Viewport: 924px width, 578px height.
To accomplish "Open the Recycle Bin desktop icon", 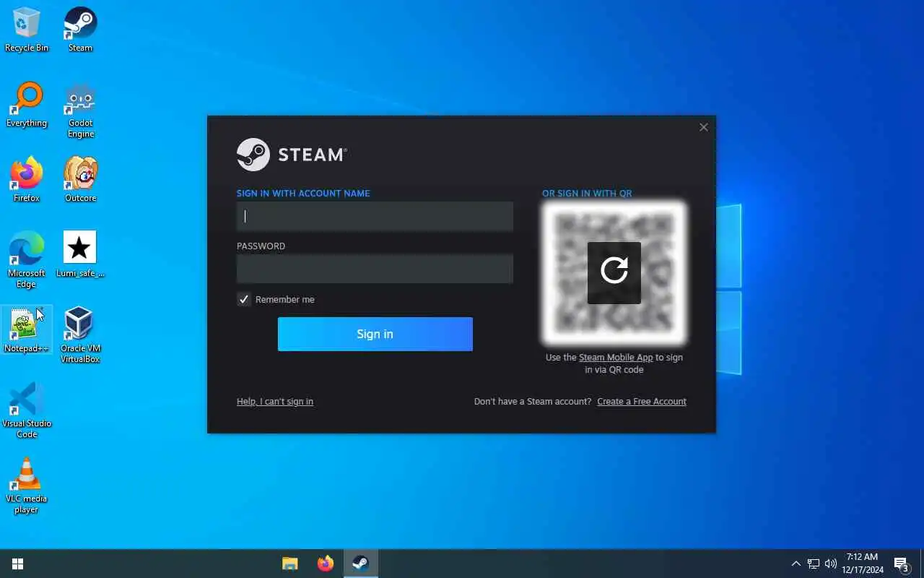I will click(x=27, y=30).
